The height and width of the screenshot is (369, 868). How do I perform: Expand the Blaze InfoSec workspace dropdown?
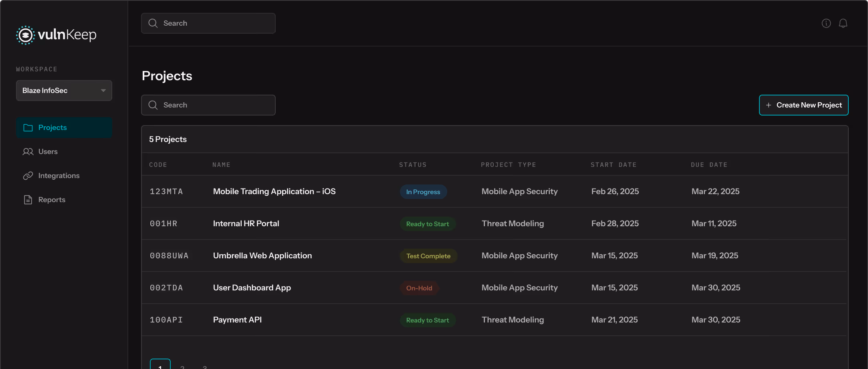point(64,91)
